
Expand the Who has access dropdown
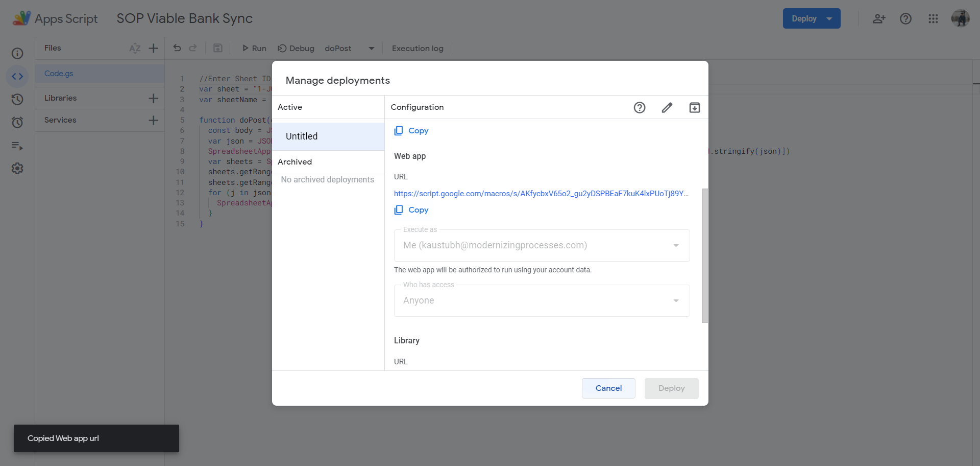(542, 301)
